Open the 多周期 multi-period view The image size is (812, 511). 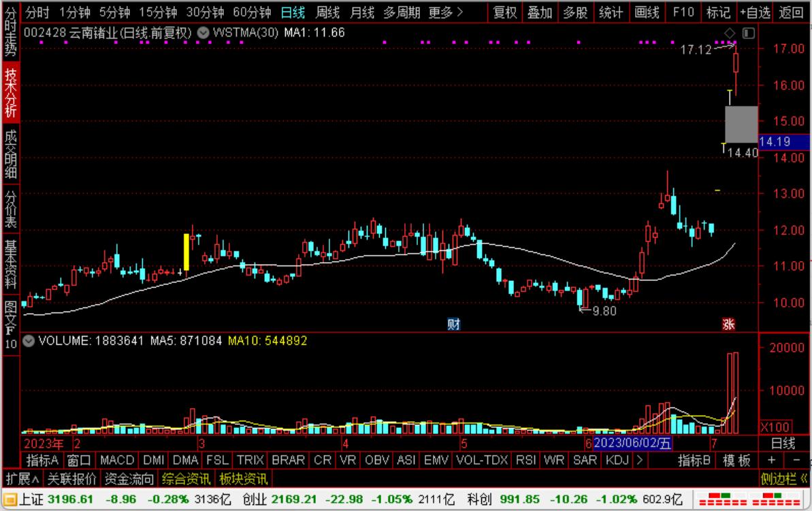pyautogui.click(x=402, y=12)
